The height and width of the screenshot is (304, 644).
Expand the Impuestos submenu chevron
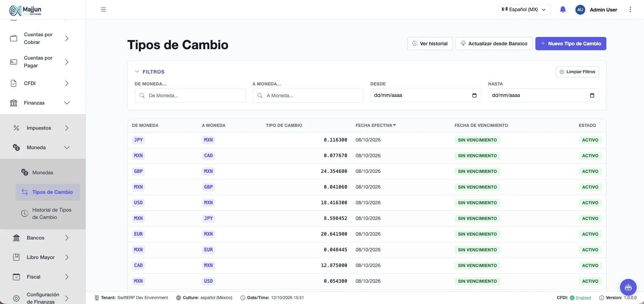coord(67,128)
